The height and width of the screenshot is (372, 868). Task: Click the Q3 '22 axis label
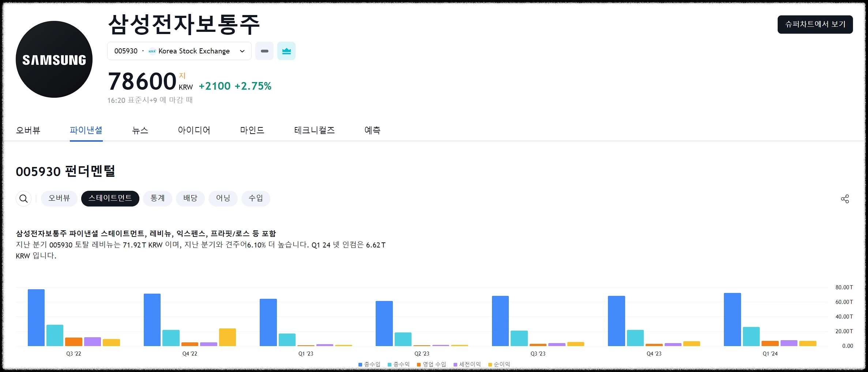tap(74, 354)
